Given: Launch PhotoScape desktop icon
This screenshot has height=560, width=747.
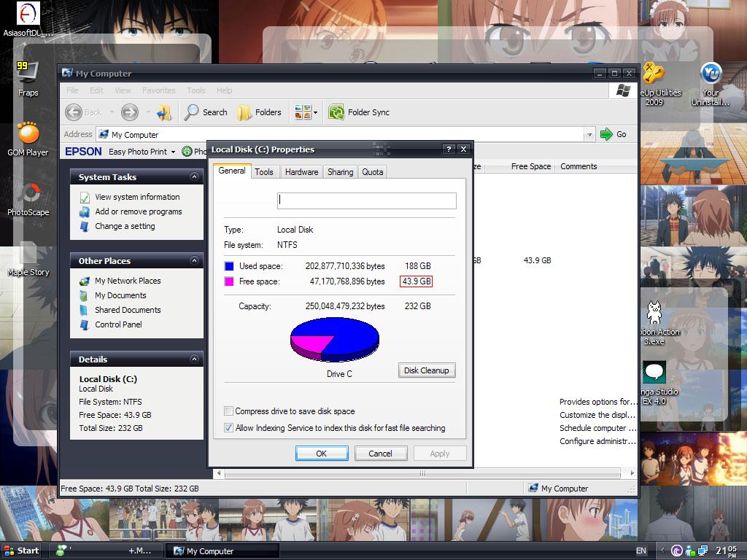Looking at the screenshot, I should 28,198.
